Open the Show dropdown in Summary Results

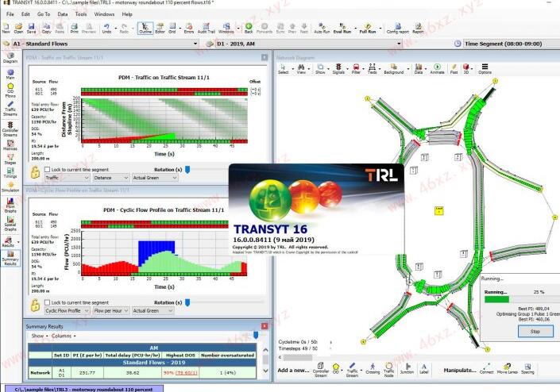click(x=39, y=336)
